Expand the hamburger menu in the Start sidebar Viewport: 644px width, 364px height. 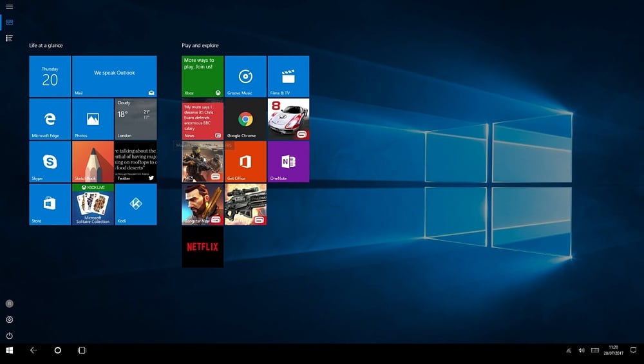[x=9, y=6]
